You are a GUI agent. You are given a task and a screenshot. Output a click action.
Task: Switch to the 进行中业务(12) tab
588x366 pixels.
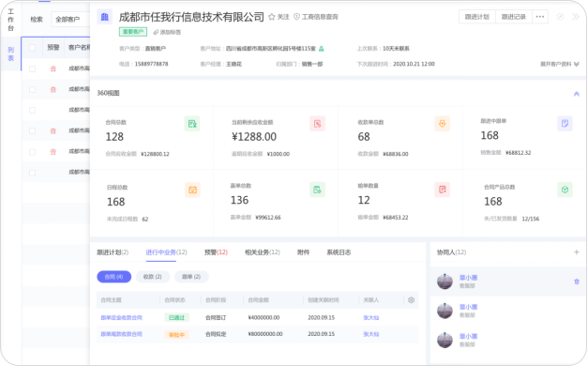click(166, 252)
